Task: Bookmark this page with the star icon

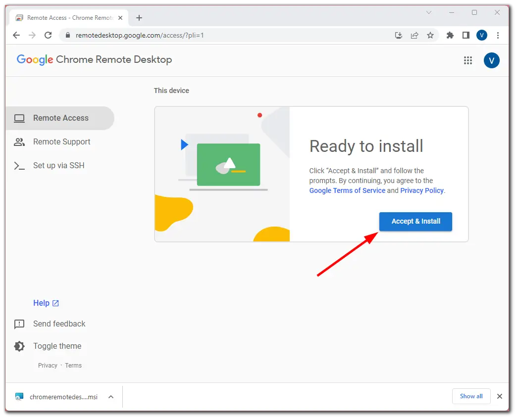Action: point(430,35)
